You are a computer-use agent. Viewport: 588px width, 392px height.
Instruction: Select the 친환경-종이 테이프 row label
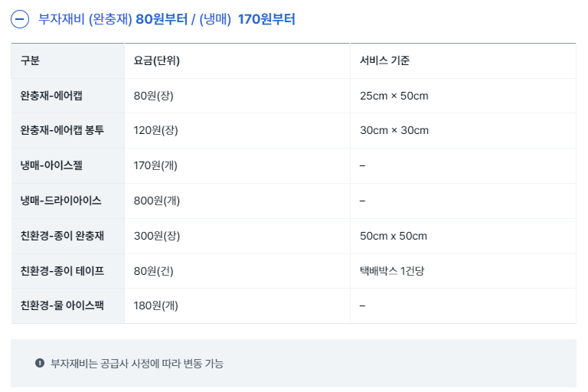click(x=62, y=270)
